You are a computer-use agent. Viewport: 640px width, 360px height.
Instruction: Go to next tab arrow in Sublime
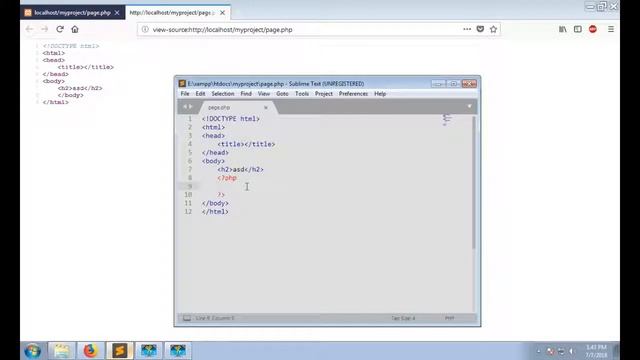coord(191,107)
